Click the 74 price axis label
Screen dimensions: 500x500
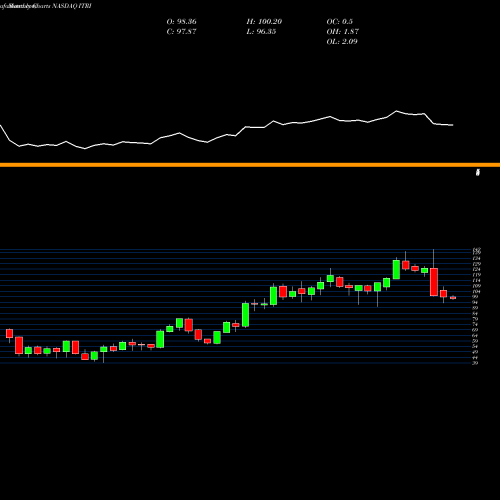pos(475,324)
